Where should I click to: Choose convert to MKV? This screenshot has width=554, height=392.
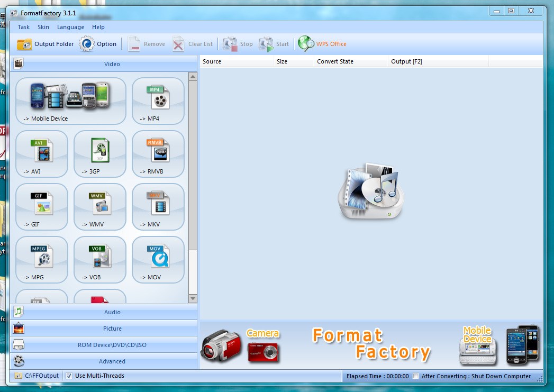(158, 207)
